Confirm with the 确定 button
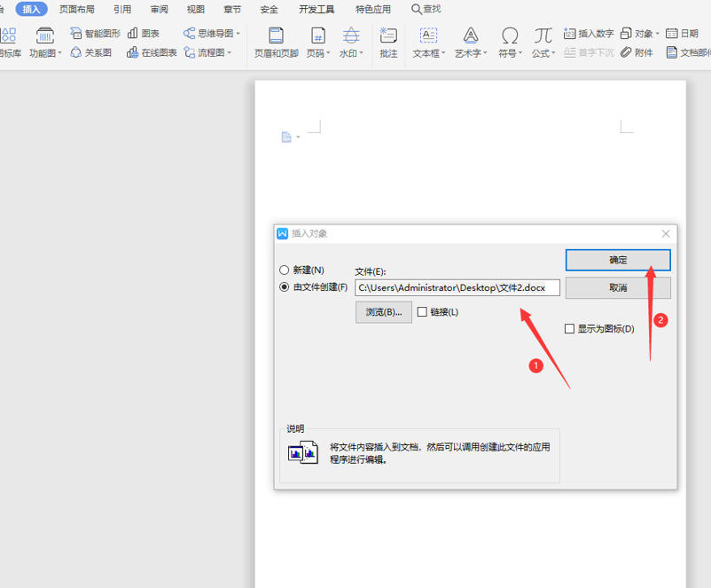 [x=618, y=260]
